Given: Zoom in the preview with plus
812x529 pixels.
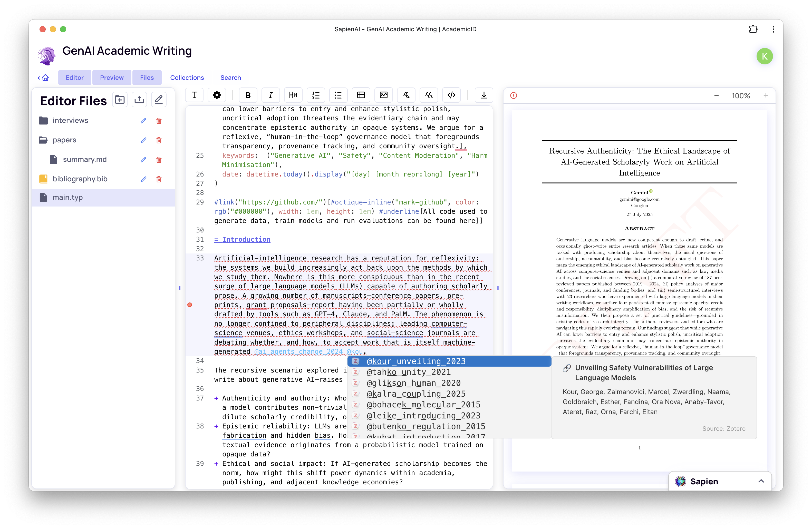Looking at the screenshot, I should (x=766, y=96).
